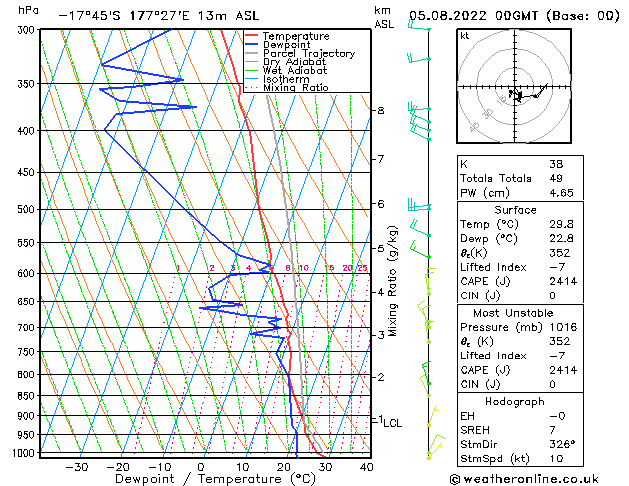Click the Dry Adiabat legend entry
This screenshot has height=486, width=629.
(x=294, y=62)
